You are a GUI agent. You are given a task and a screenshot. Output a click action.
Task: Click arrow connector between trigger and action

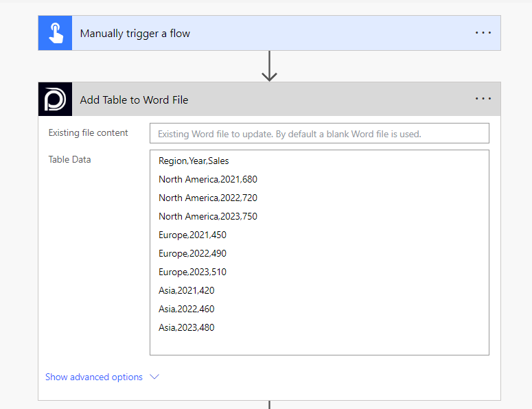point(269,66)
